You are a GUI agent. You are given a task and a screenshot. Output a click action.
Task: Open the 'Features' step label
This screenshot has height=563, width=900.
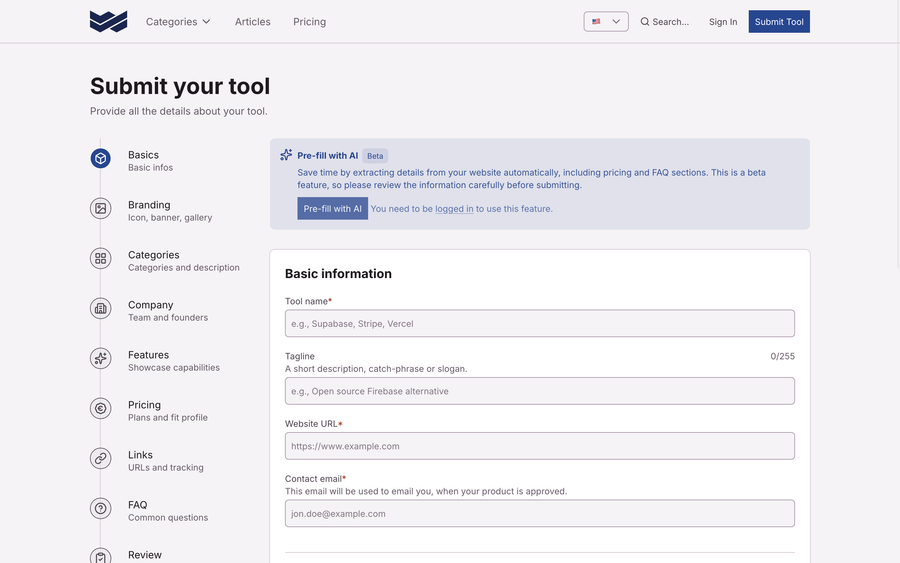click(148, 355)
